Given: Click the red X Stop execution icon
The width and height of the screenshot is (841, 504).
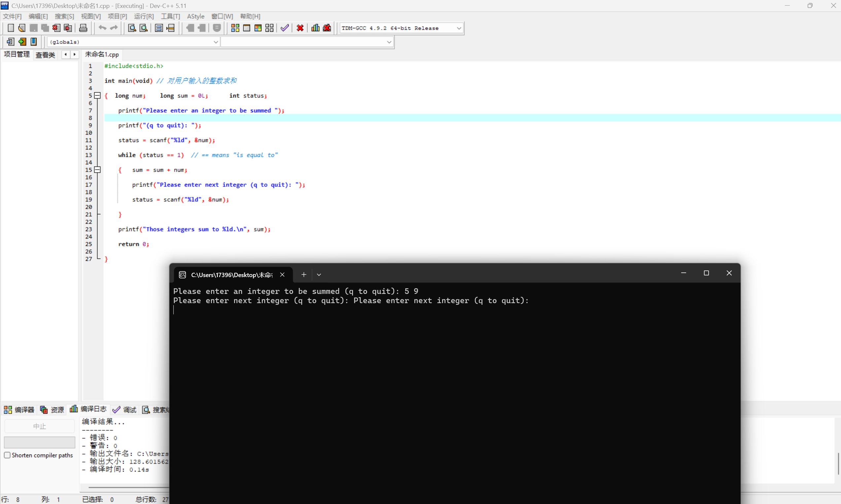Looking at the screenshot, I should [x=300, y=28].
